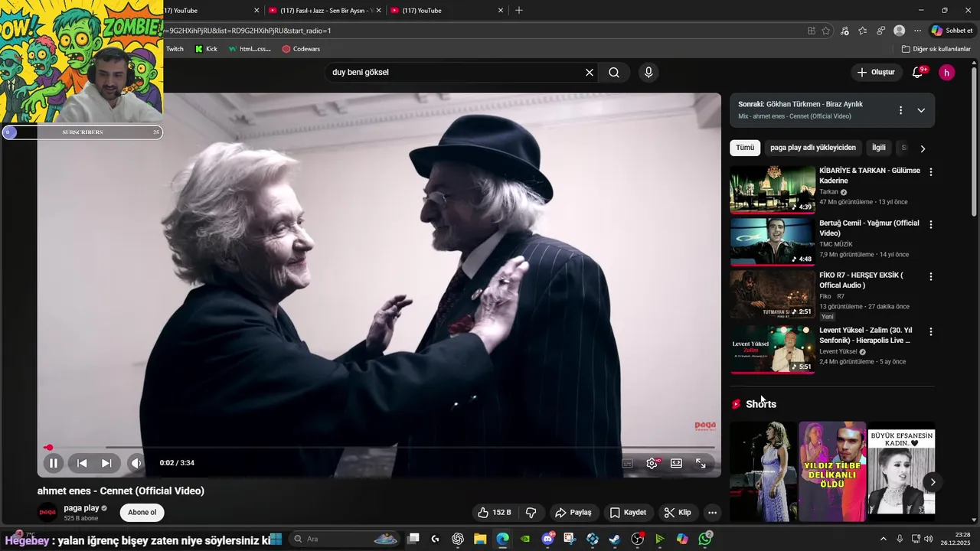Open File Explorer from the taskbar
Viewport: 980px width, 551px height.
coord(480,539)
